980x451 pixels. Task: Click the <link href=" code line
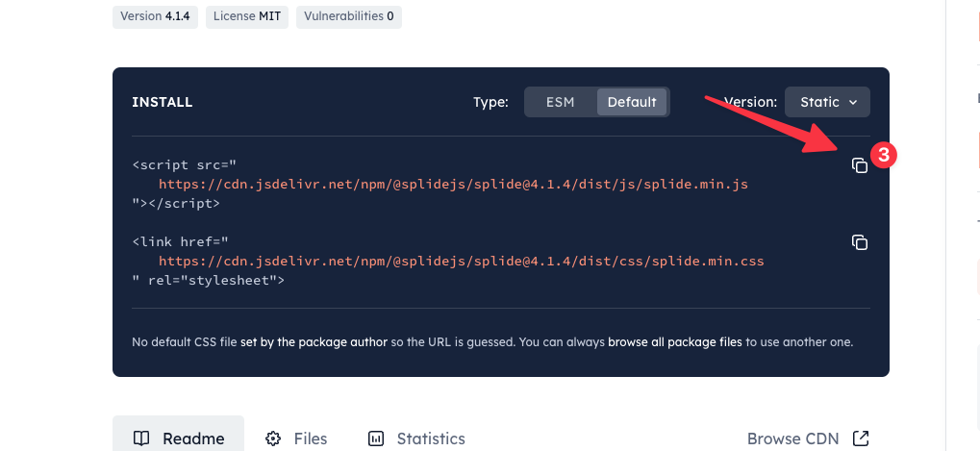coord(181,242)
